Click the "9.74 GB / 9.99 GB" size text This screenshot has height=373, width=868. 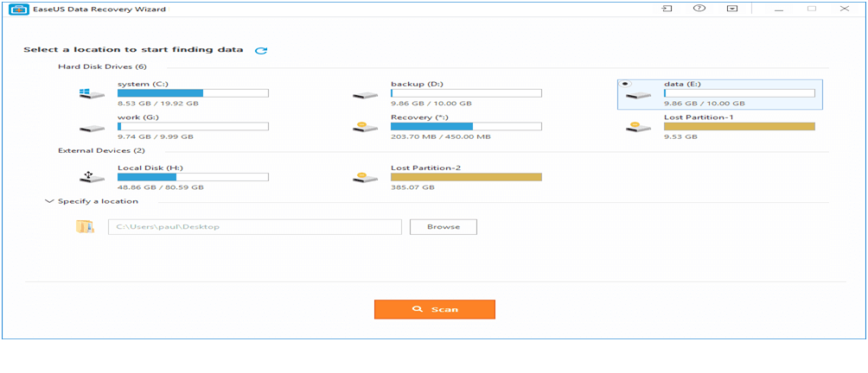coord(156,136)
